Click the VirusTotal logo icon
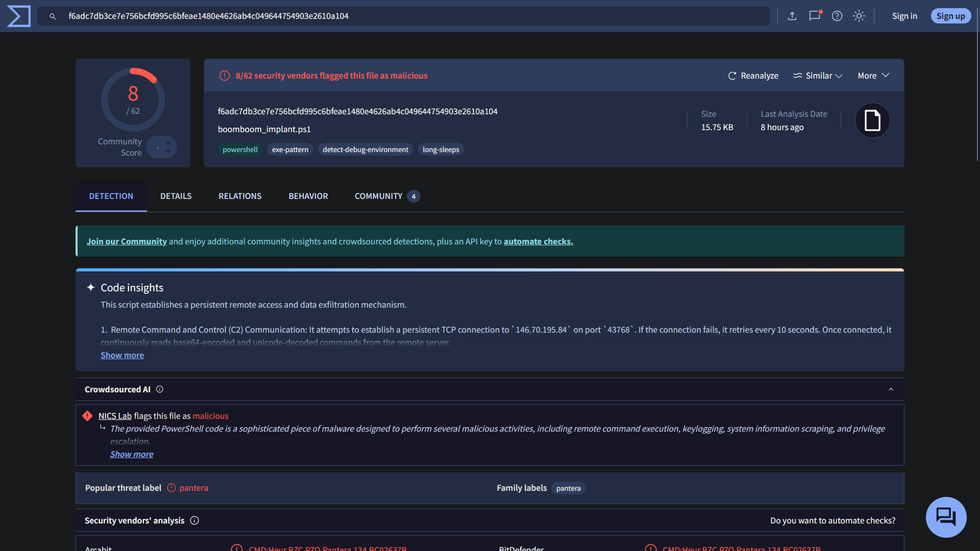The width and height of the screenshot is (980, 551). [19, 16]
